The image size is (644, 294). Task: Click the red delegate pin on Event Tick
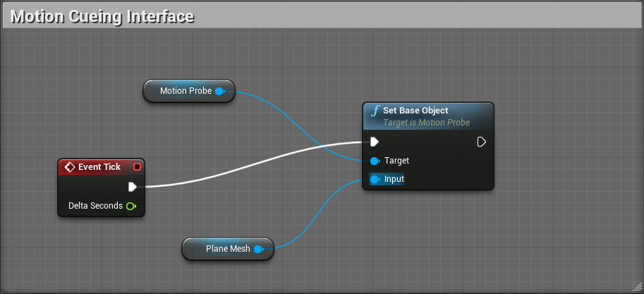pos(137,166)
